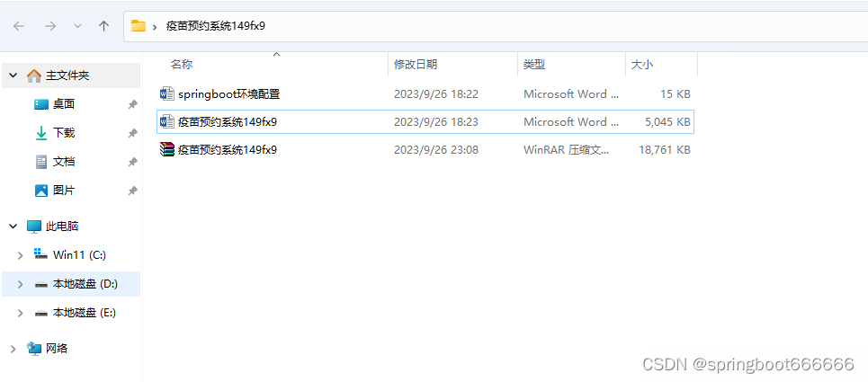This screenshot has height=382, width=868.
Task: Select WinRAR archive name 疫苗预约系统149fx9
Action: [x=228, y=149]
